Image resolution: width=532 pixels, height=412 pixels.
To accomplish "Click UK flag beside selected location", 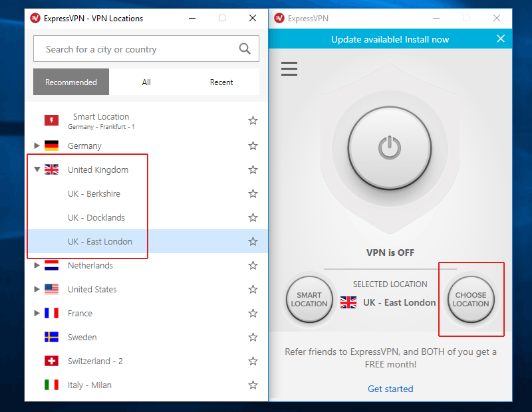I will (x=348, y=302).
